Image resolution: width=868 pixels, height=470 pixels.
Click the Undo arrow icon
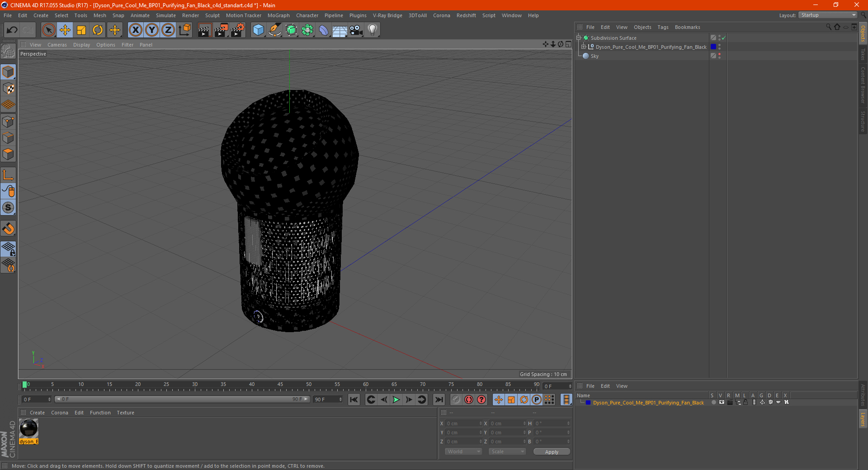point(12,30)
